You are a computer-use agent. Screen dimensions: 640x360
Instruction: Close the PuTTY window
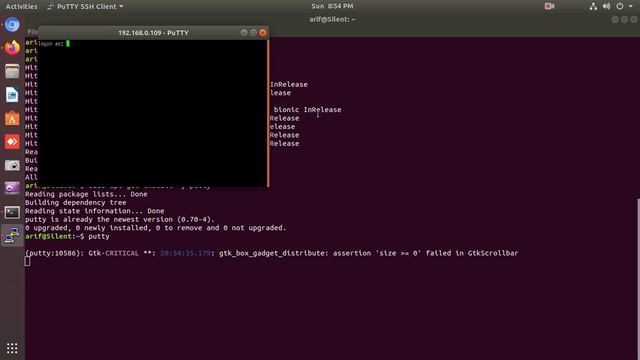pos(263,33)
